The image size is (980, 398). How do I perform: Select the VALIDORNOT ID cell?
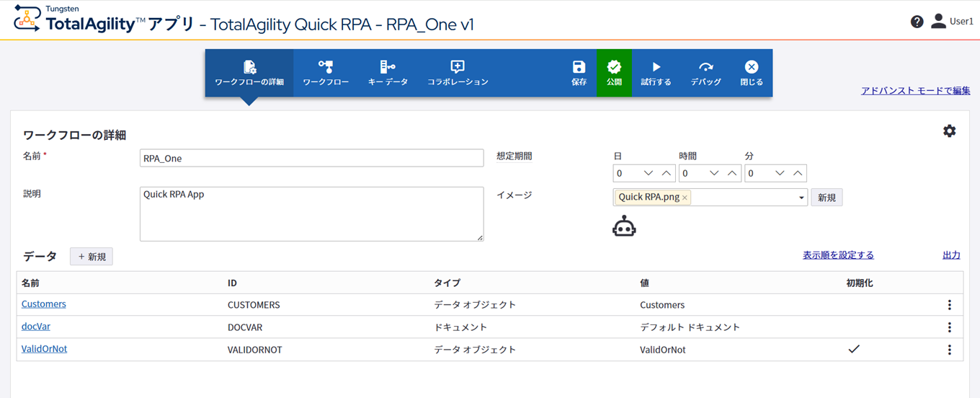255,350
